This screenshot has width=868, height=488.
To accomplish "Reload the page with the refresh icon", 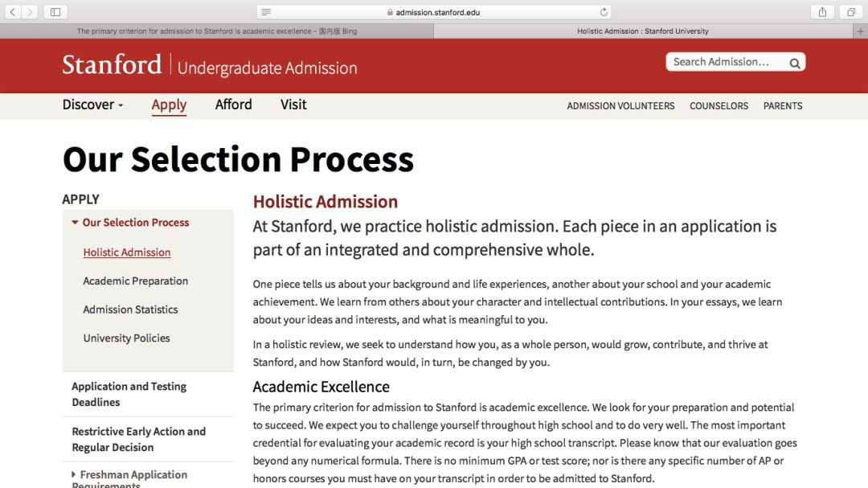I will coord(604,11).
